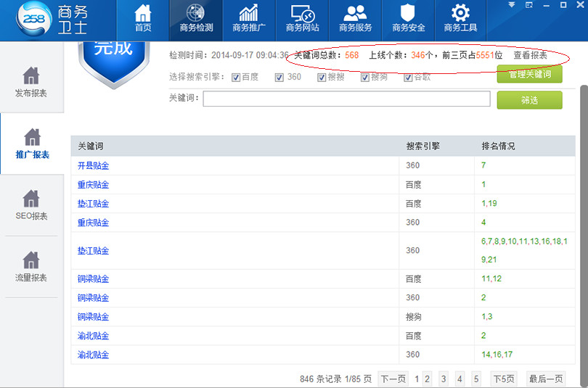This screenshot has width=588, height=388.
Task: Toggle the 360 search engine checkbox
Action: click(x=279, y=78)
